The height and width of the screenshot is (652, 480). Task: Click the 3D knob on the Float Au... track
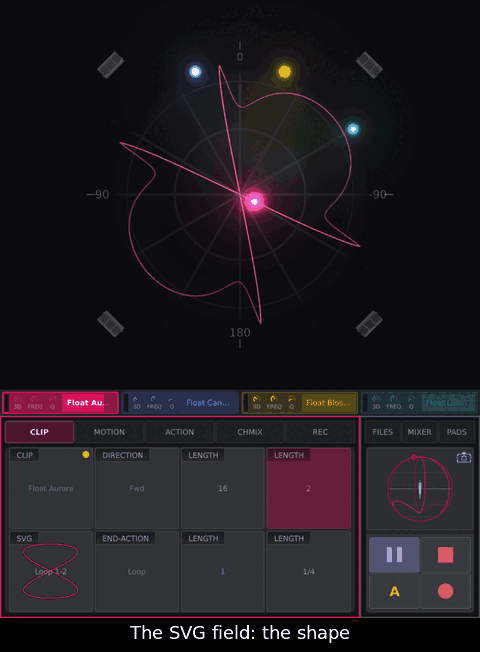coord(17,399)
